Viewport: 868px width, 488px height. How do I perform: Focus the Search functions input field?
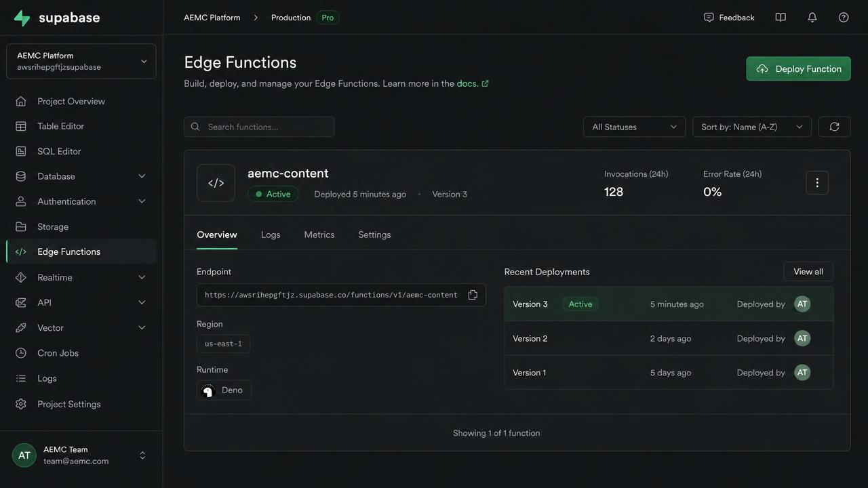click(x=259, y=127)
